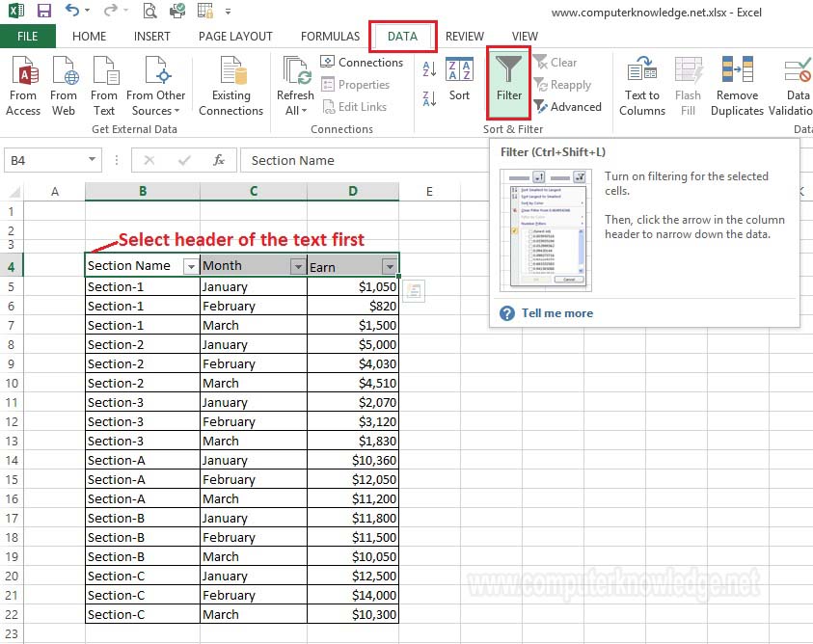Select the Month header cell
813x644 pixels.
coord(254,265)
